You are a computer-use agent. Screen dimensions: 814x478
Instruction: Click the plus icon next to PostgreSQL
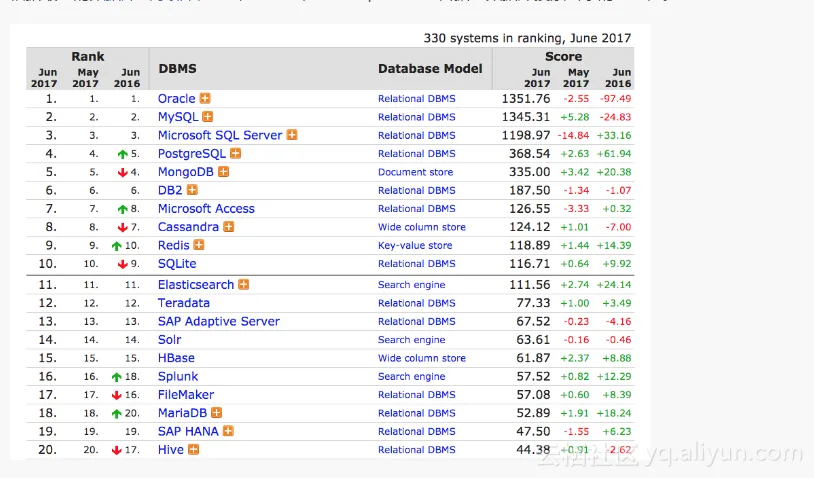236,153
